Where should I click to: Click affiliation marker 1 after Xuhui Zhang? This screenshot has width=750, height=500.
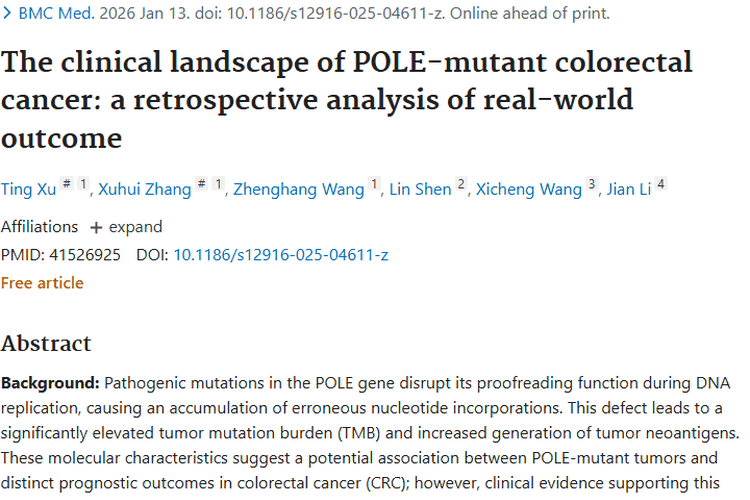click(218, 185)
